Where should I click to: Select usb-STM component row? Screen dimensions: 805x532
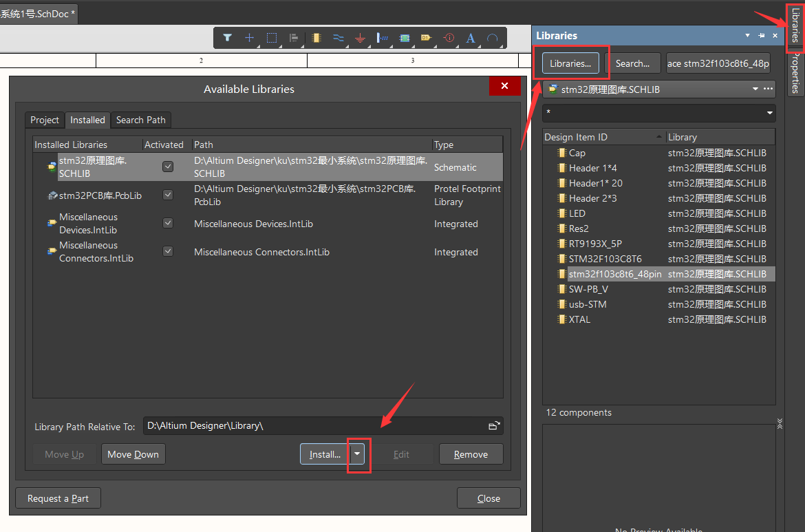pyautogui.click(x=658, y=304)
